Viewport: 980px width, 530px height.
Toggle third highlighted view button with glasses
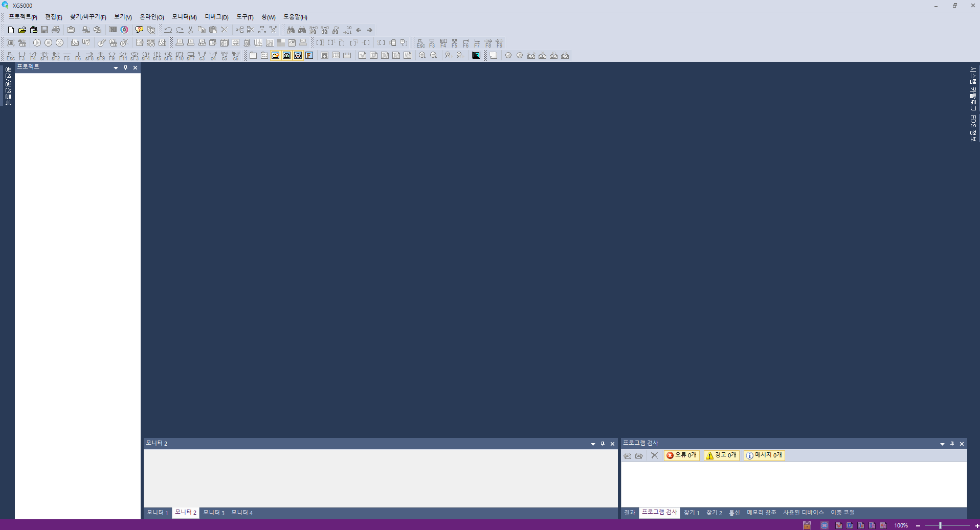(298, 56)
